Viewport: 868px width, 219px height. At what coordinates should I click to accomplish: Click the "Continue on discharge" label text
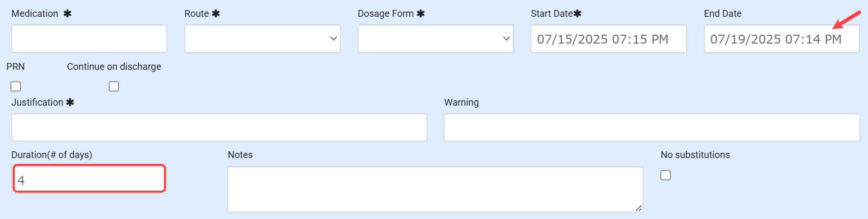tap(114, 67)
